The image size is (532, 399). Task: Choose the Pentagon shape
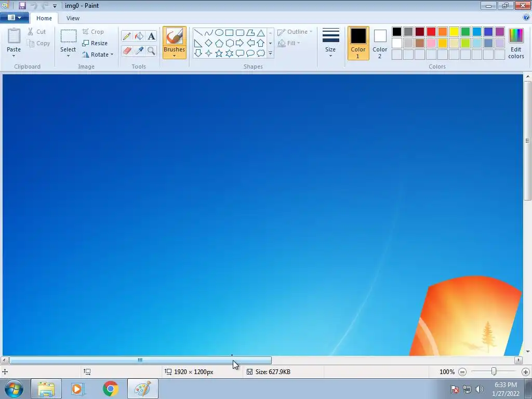point(219,43)
